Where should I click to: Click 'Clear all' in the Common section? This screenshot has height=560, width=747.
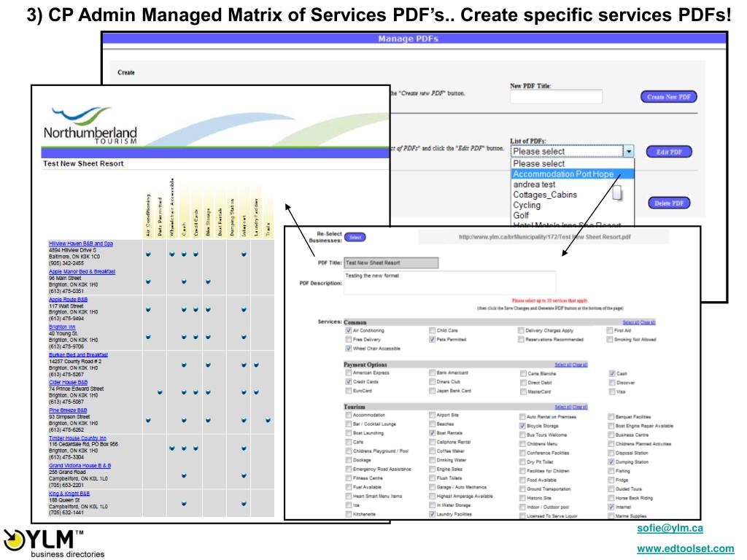pos(648,322)
